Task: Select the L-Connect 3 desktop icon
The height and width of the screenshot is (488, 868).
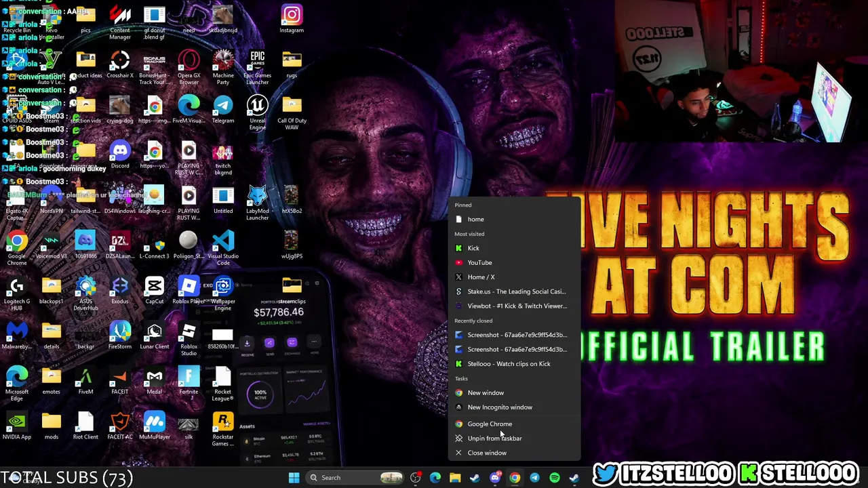Action: pyautogui.click(x=155, y=246)
